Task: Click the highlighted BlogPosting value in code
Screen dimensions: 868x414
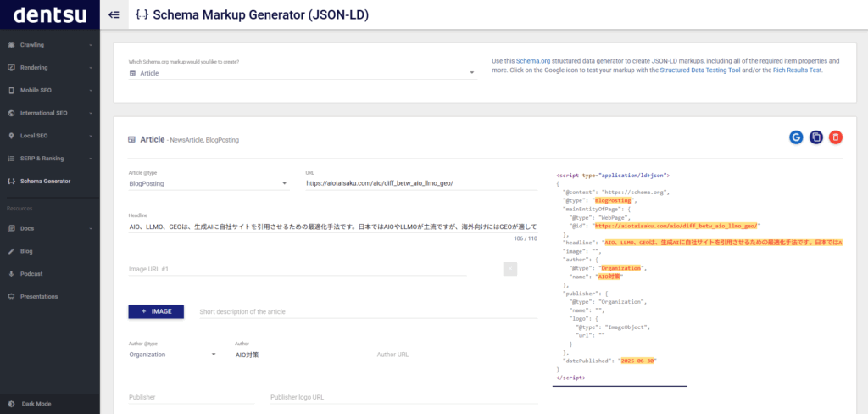Action: (614, 200)
